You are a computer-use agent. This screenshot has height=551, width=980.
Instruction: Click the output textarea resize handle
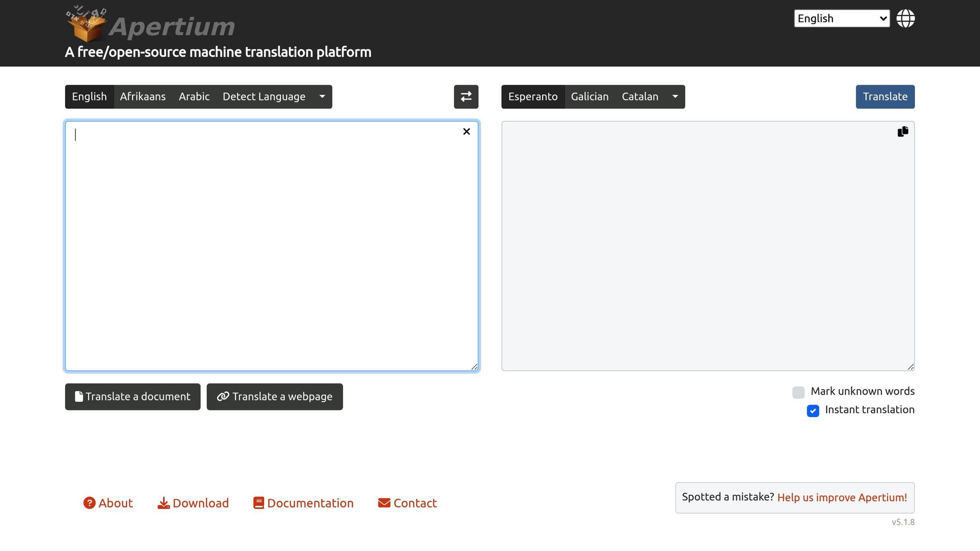coord(911,367)
